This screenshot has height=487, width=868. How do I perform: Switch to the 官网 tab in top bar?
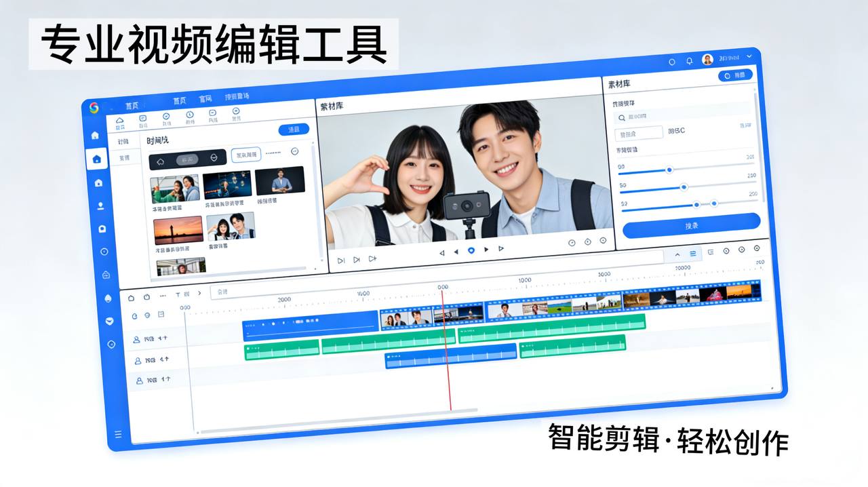point(205,99)
